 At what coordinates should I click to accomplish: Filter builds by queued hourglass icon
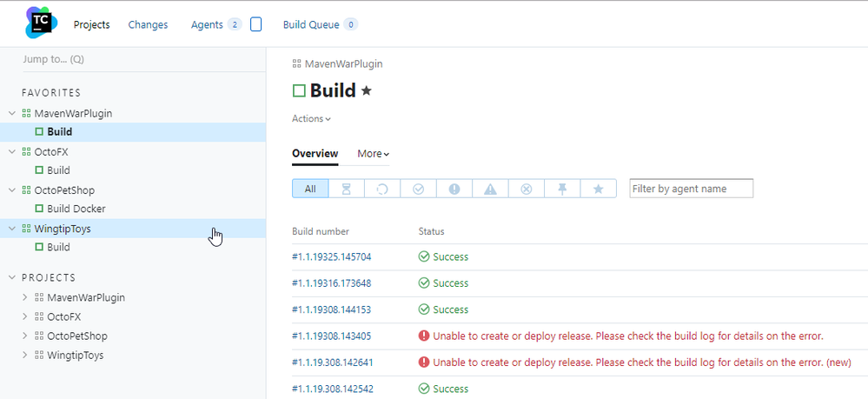pos(346,189)
